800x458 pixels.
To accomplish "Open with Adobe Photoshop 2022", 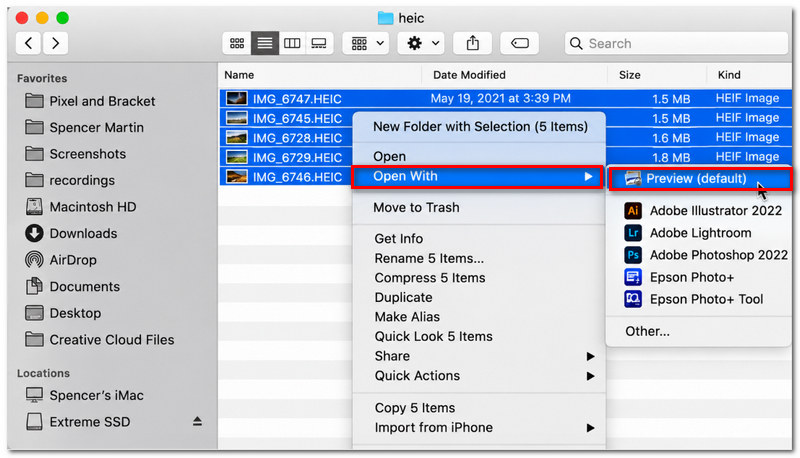I will [706, 255].
